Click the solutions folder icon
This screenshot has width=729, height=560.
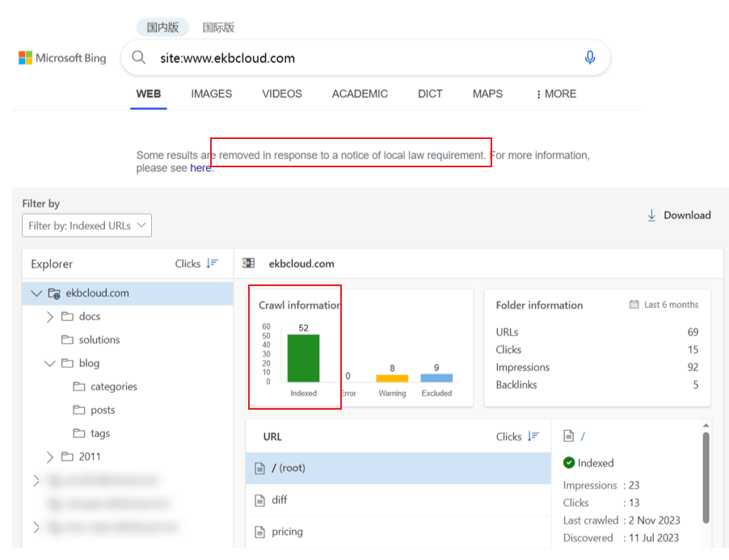(67, 339)
